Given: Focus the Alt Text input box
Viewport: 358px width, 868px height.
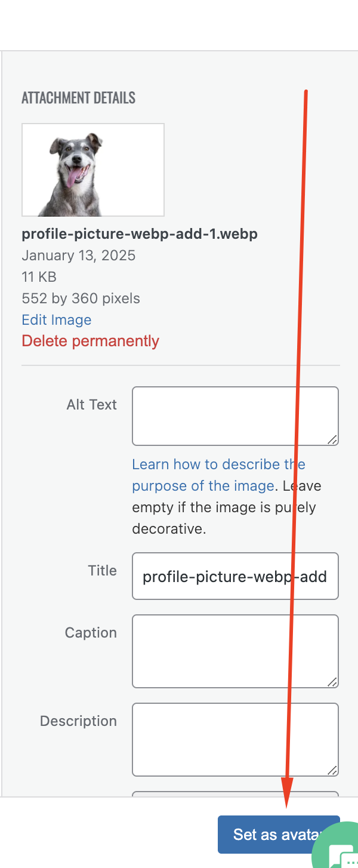Looking at the screenshot, I should (235, 416).
